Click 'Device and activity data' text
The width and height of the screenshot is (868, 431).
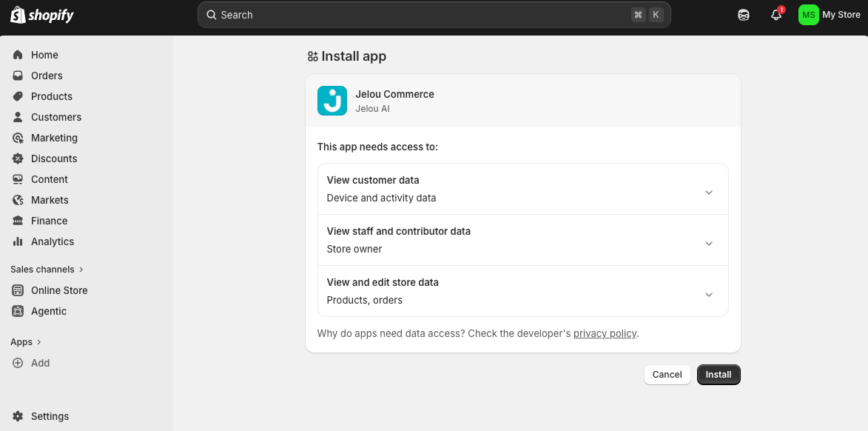coord(381,198)
